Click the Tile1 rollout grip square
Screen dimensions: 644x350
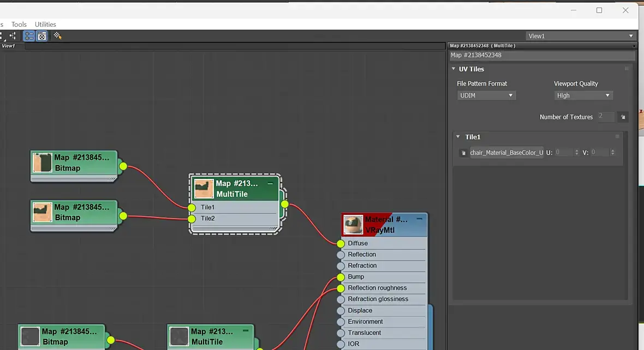click(x=617, y=136)
